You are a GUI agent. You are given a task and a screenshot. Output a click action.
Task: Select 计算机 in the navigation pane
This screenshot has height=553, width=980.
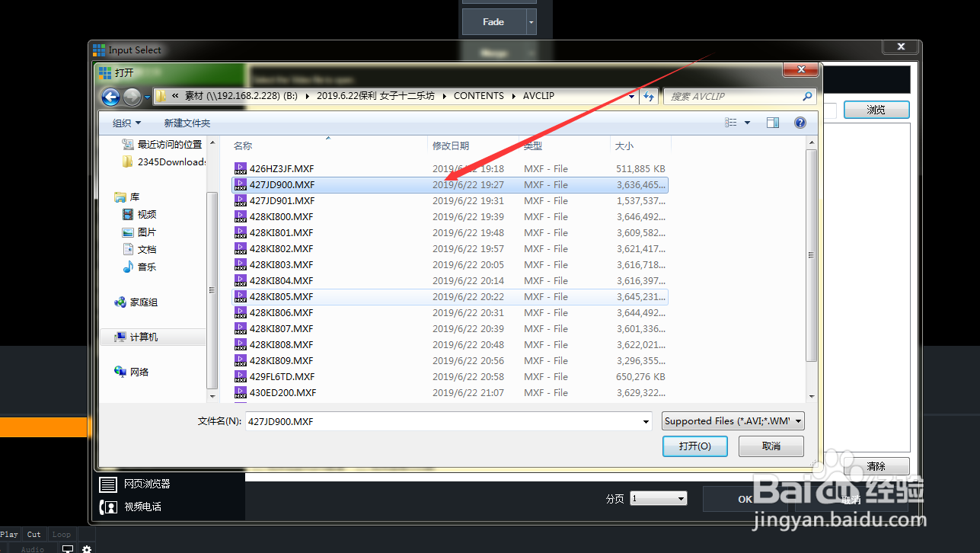tap(152, 337)
